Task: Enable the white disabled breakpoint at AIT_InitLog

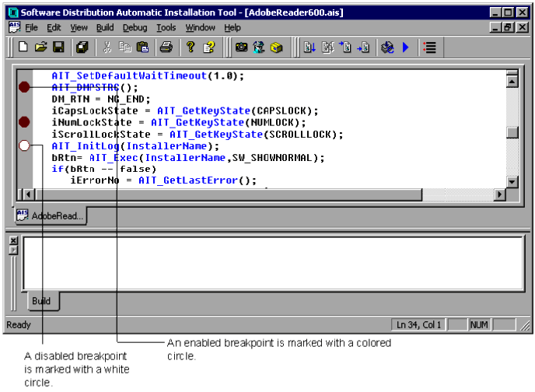Action: click(x=24, y=145)
